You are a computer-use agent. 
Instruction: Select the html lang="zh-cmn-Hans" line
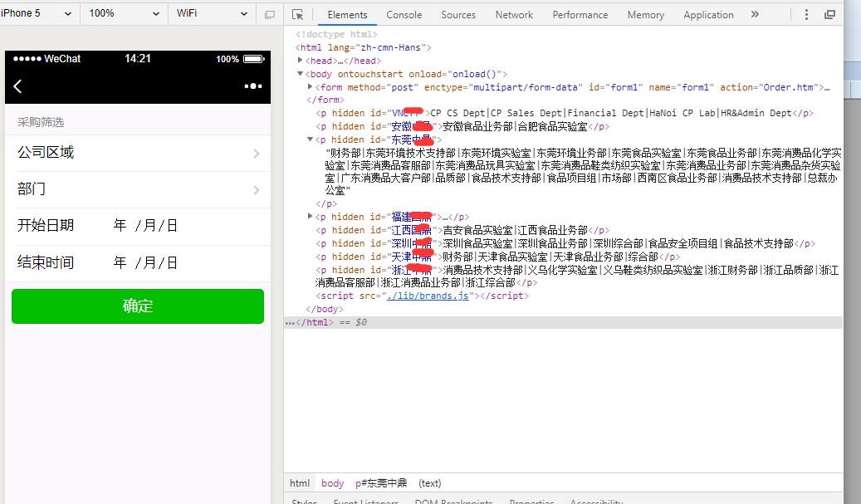coord(364,47)
